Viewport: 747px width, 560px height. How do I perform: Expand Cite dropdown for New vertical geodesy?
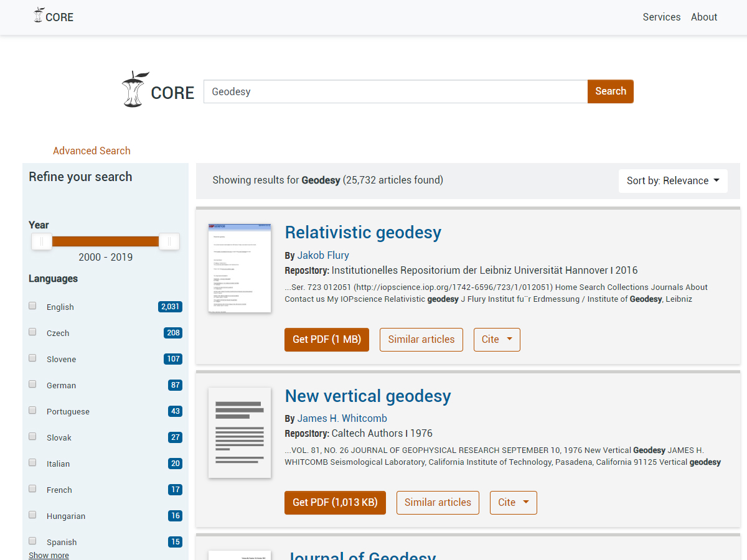[x=513, y=503]
